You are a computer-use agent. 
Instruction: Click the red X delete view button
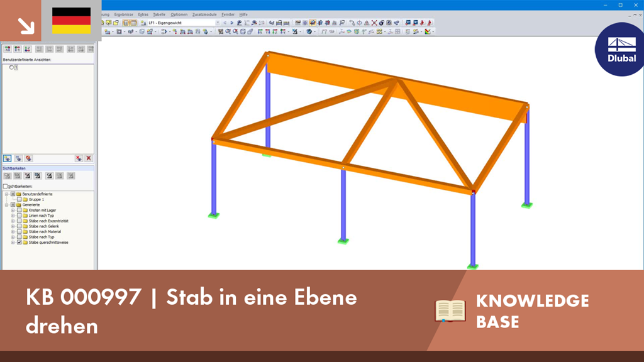pyautogui.click(x=88, y=158)
